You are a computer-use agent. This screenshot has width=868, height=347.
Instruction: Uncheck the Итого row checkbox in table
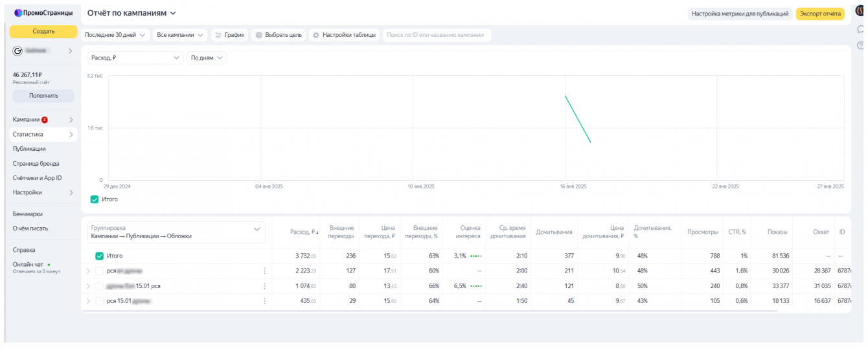(99, 256)
